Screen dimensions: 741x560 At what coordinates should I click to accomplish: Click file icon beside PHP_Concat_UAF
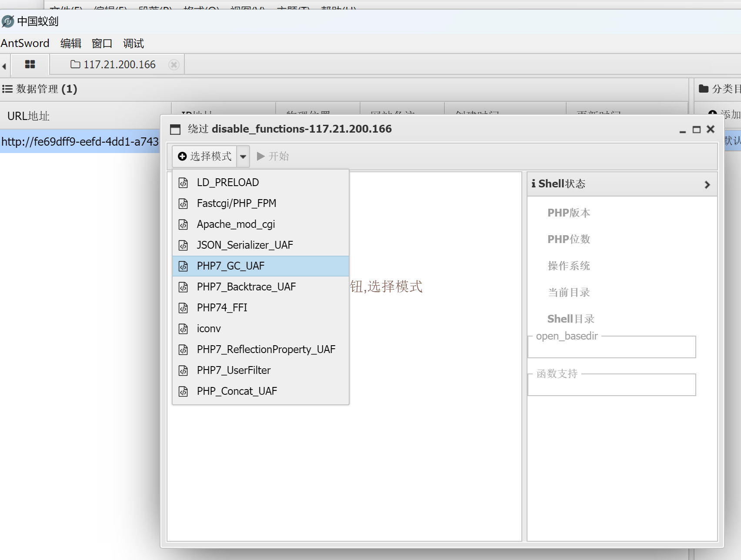(x=183, y=391)
